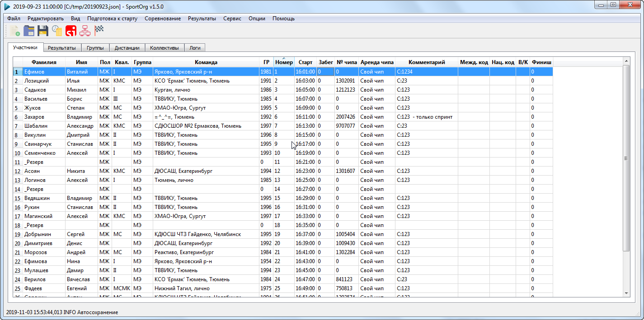Switch to the Коллективы tab
The image size is (644, 320).
coord(165,48)
